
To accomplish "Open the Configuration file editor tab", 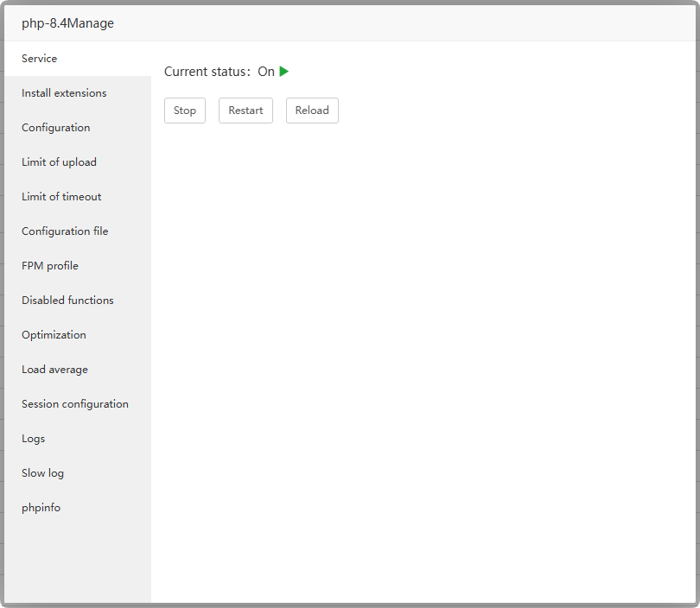I will (65, 231).
